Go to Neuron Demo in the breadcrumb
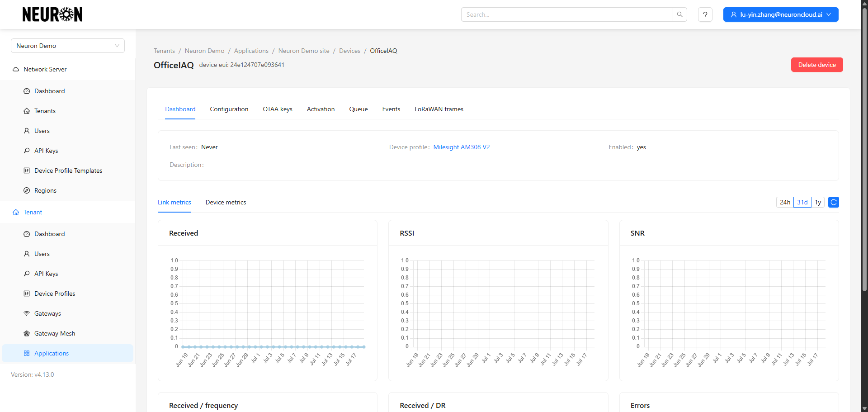This screenshot has height=412, width=868. point(204,51)
